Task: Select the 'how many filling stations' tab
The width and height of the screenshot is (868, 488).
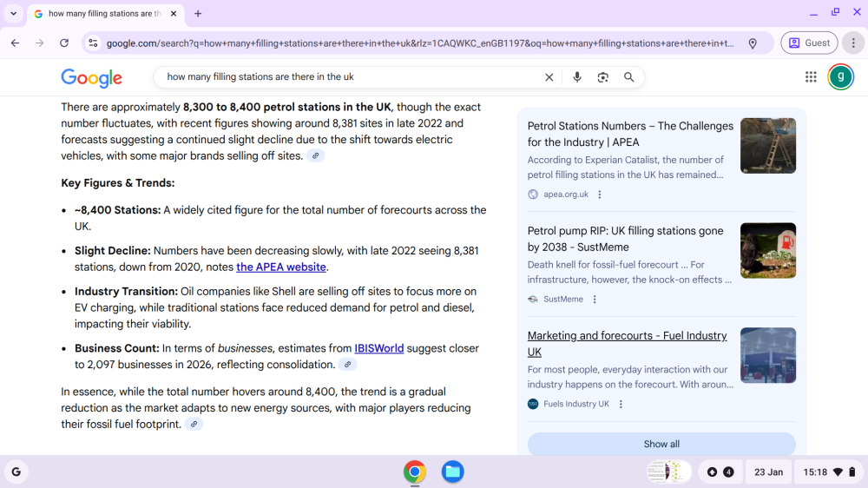Action: (x=104, y=13)
